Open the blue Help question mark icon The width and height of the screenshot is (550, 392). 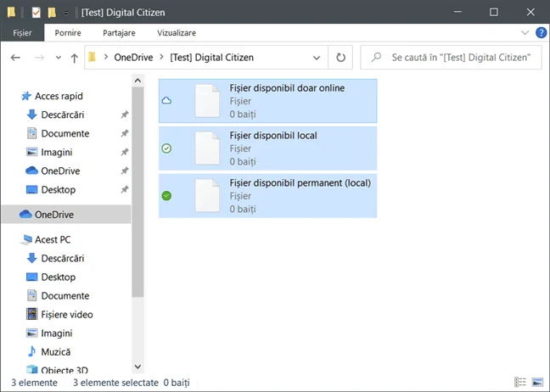541,32
